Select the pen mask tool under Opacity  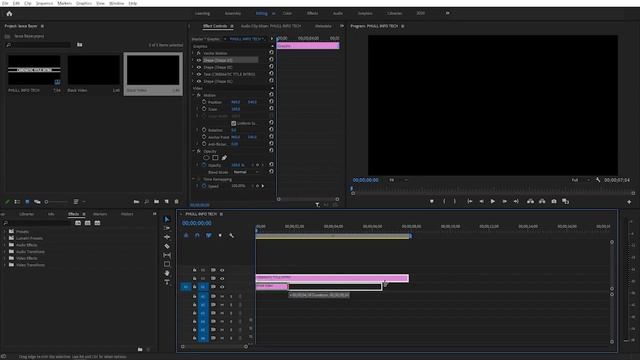[224, 158]
